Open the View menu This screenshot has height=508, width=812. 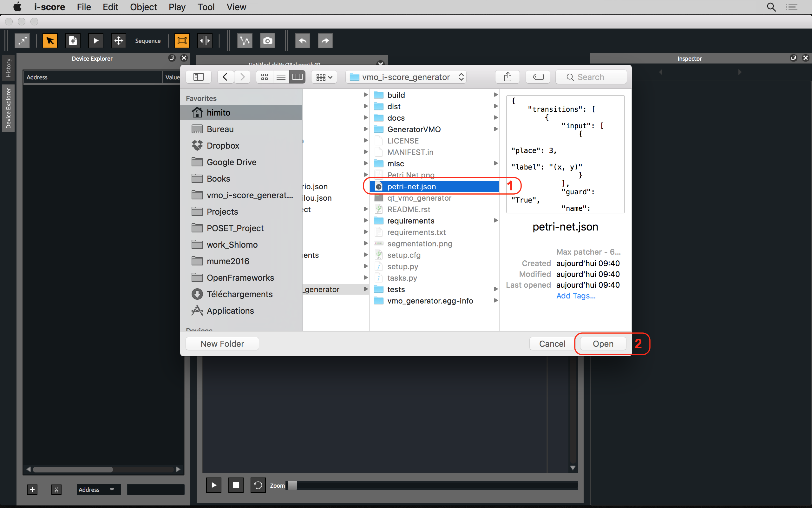click(236, 7)
